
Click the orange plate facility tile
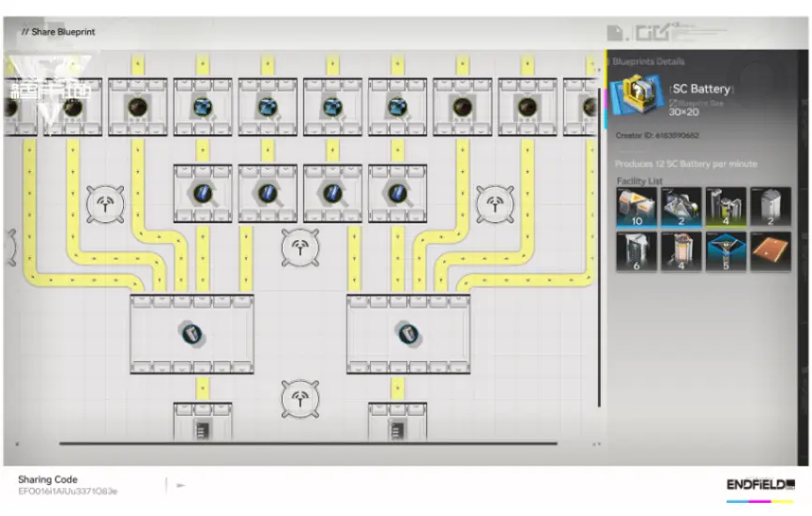[x=770, y=252]
